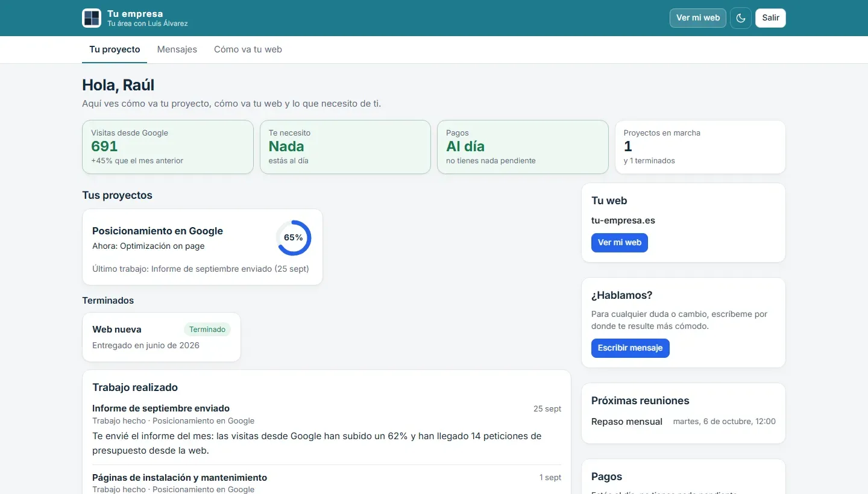Open the Posicionamiento en Google project card
The height and width of the screenshot is (494, 868).
[x=203, y=247]
